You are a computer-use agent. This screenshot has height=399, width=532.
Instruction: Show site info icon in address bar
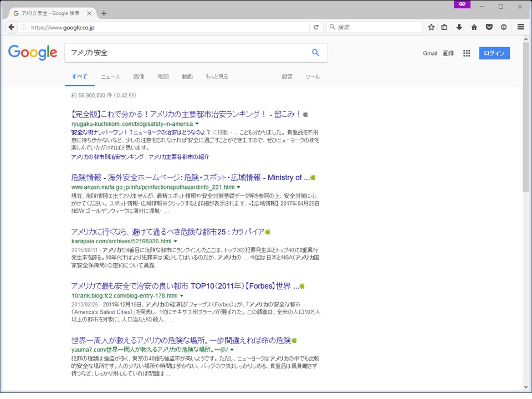23,27
